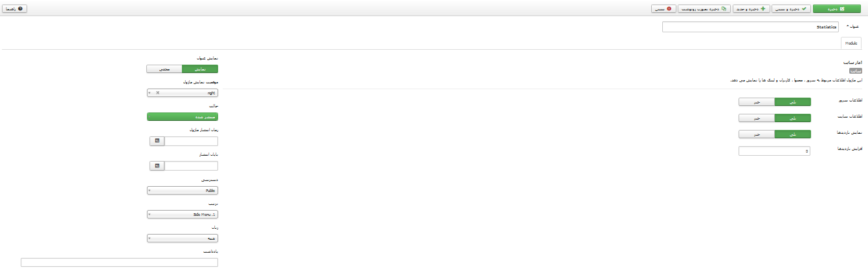868x276 pixels.
Task: Click the Note text field
Action: click(119, 262)
